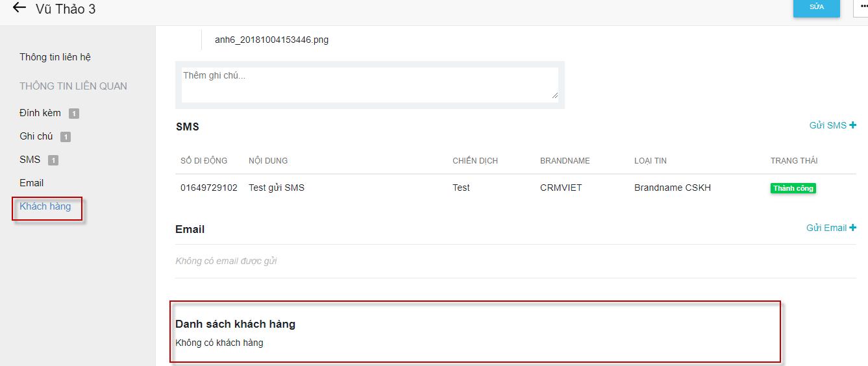The height and width of the screenshot is (366, 868).
Task: Click the TRẠNG THÁI column header
Action: pyautogui.click(x=794, y=161)
